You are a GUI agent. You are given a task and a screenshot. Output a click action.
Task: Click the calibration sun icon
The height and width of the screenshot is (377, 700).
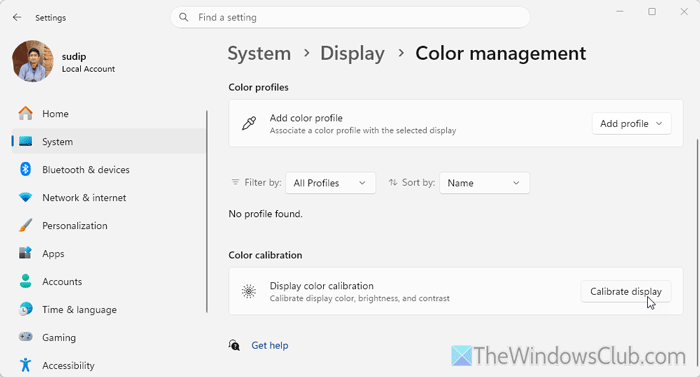249,291
